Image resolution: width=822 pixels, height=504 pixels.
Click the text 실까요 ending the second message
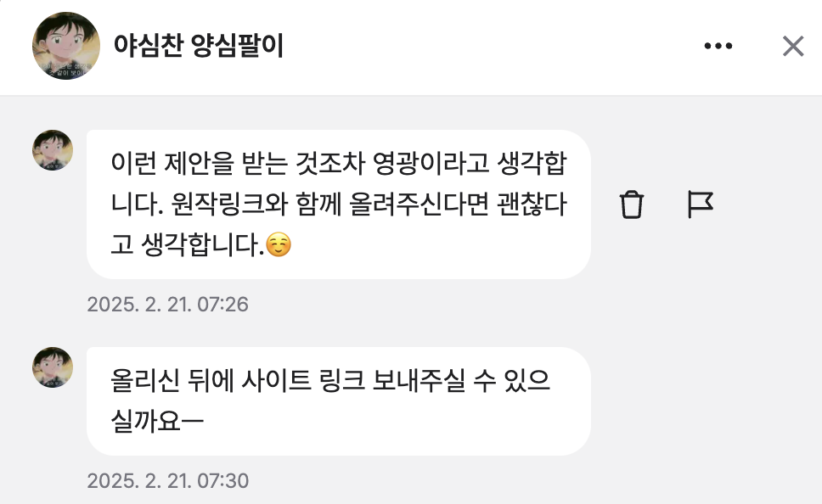157,421
